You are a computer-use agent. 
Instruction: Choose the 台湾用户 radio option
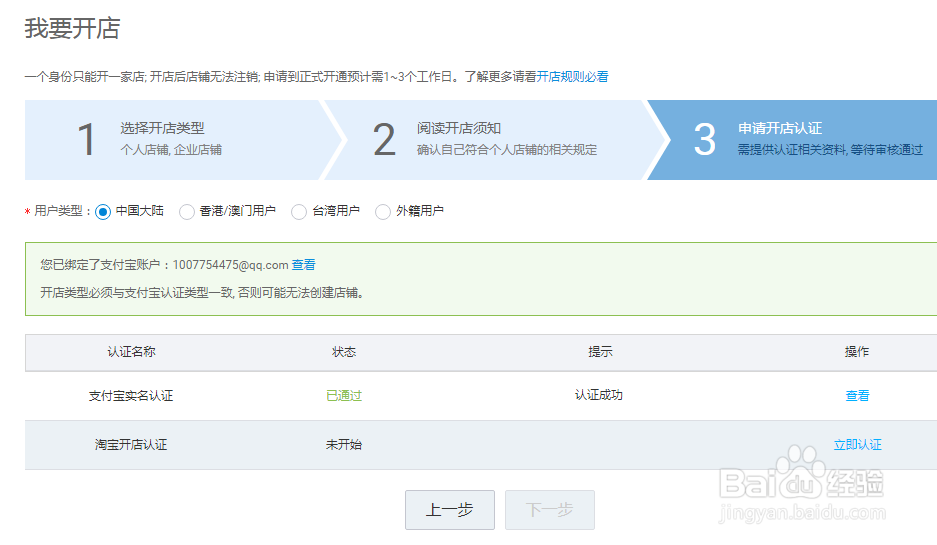tap(299, 212)
